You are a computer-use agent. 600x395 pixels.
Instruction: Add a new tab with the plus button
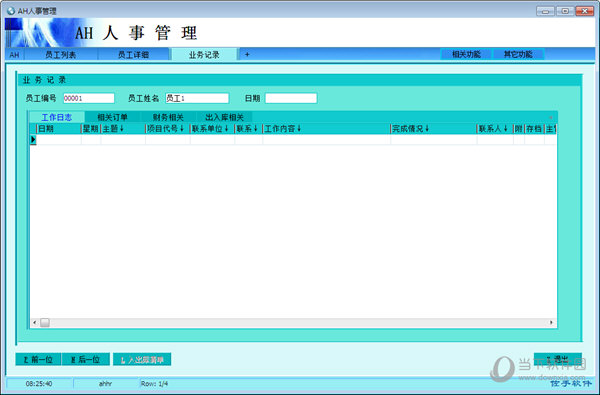247,54
